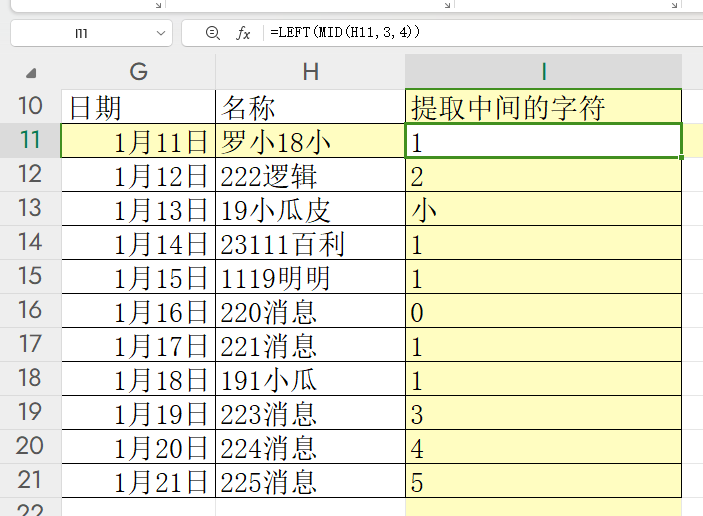Click cell 224消息

[x=310, y=447]
